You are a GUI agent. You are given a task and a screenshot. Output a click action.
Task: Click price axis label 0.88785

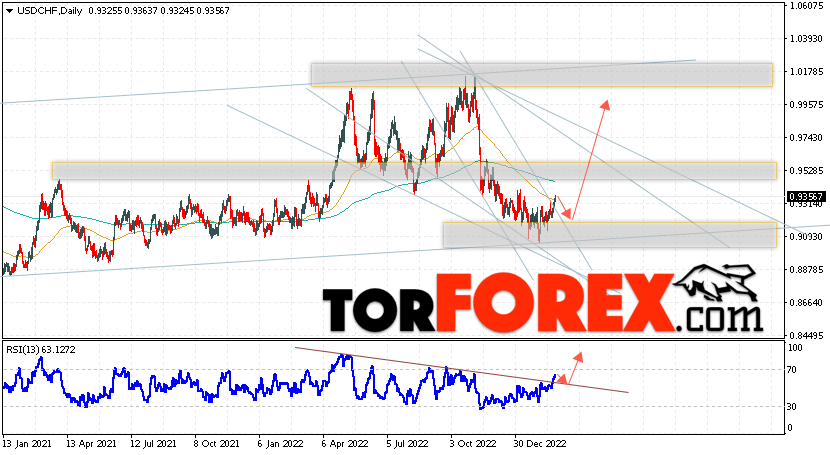point(807,270)
